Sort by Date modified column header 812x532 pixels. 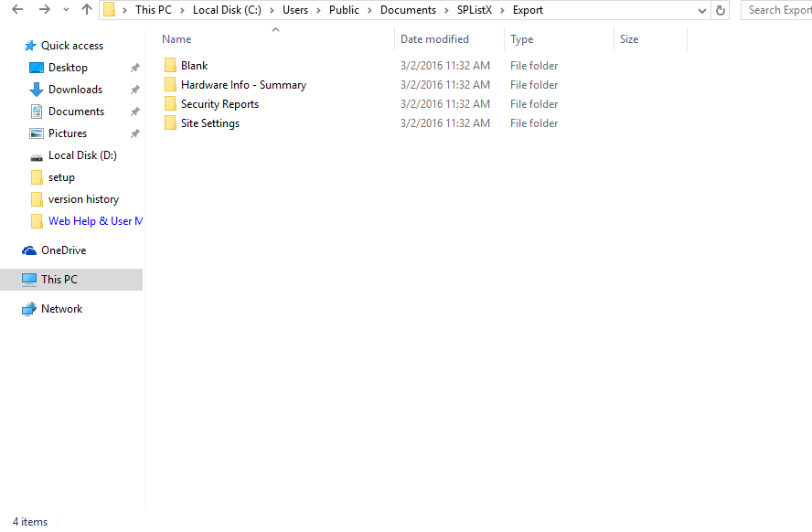pos(434,39)
